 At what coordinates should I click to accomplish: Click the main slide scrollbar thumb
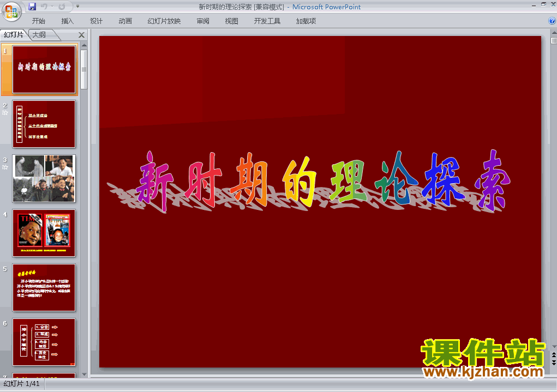pos(554,40)
